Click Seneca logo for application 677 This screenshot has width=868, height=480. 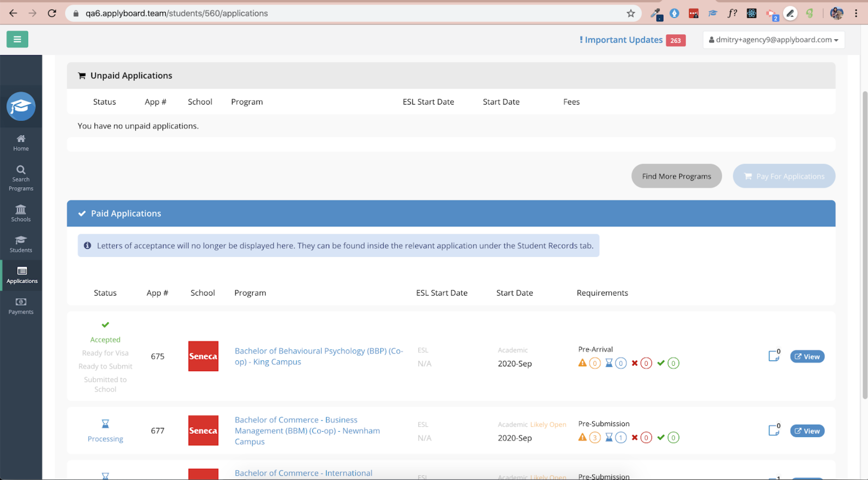203,431
